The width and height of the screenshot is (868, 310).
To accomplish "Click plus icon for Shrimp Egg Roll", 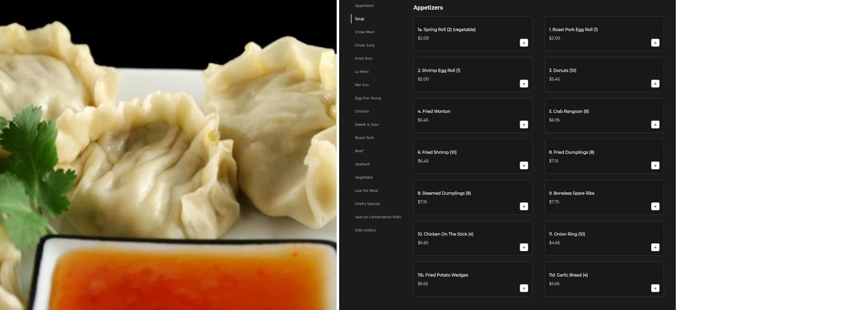I will (524, 84).
